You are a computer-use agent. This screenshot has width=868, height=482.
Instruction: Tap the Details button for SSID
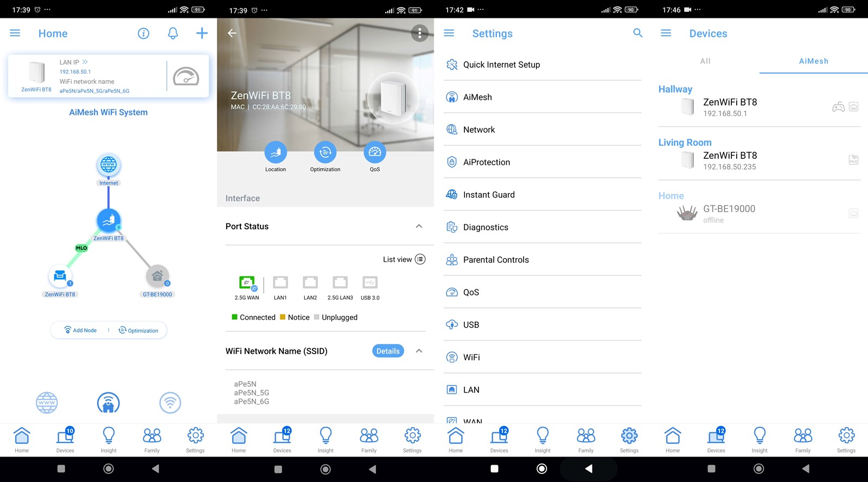[388, 351]
